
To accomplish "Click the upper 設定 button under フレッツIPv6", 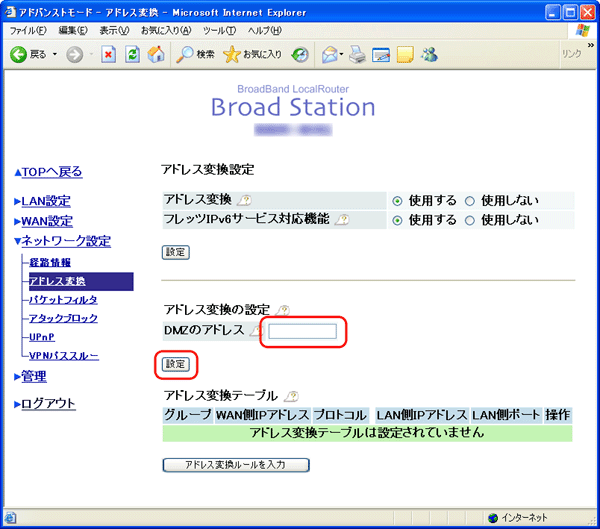I will [x=176, y=252].
